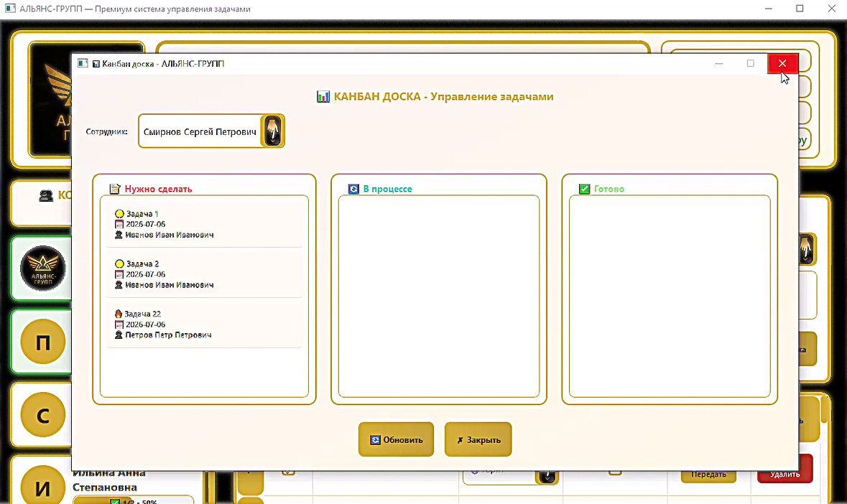
Task: Select the Задача 2 card title
Action: pos(143,264)
